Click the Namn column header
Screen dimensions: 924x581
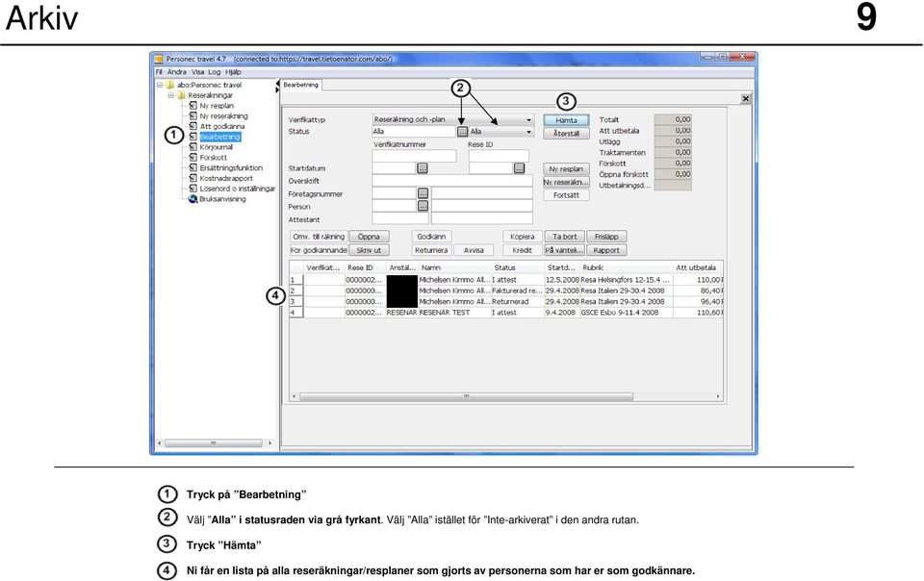coord(454,267)
